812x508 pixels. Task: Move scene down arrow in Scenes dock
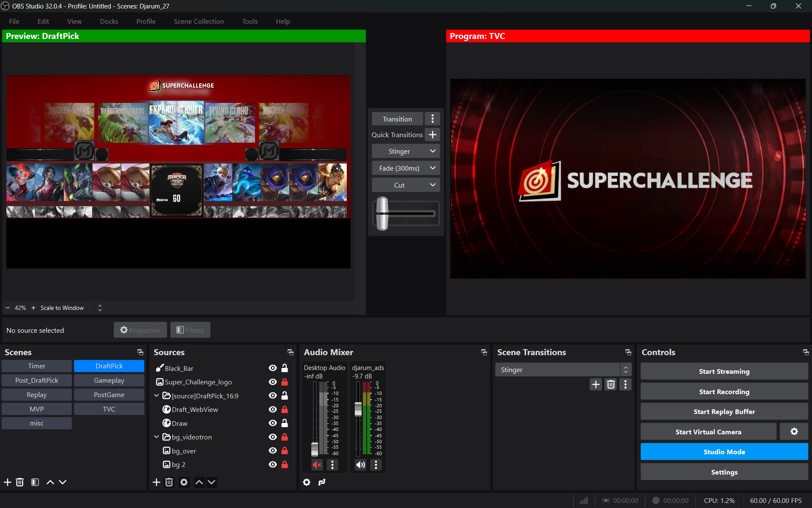pyautogui.click(x=63, y=482)
